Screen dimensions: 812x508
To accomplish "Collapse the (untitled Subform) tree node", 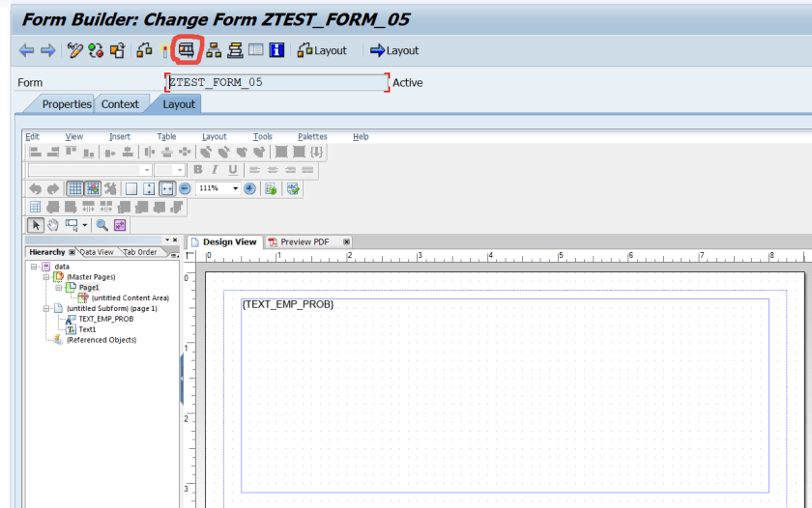I will (45, 308).
